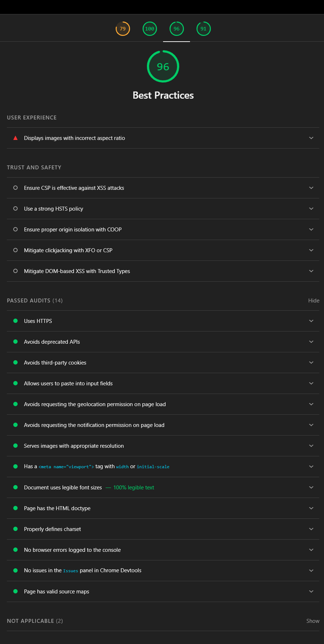324x644 pixels.
Task: Click the green dot beside Uses HTTPS
Action: click(x=15, y=321)
